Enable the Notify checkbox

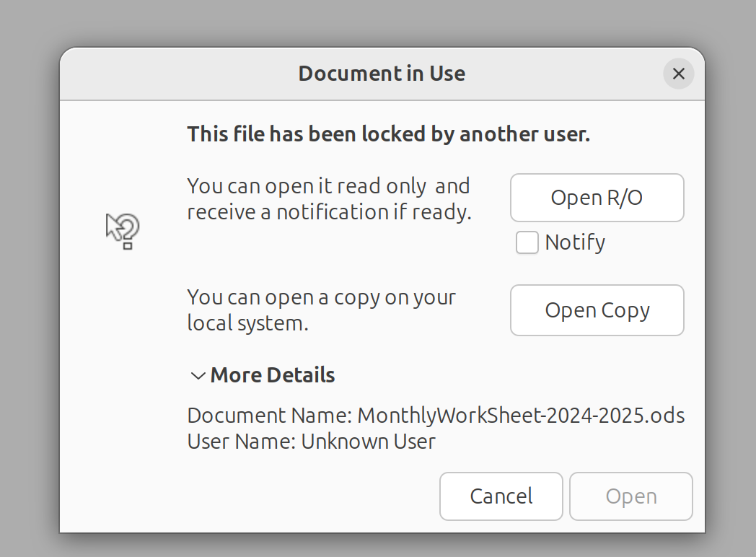(x=527, y=243)
